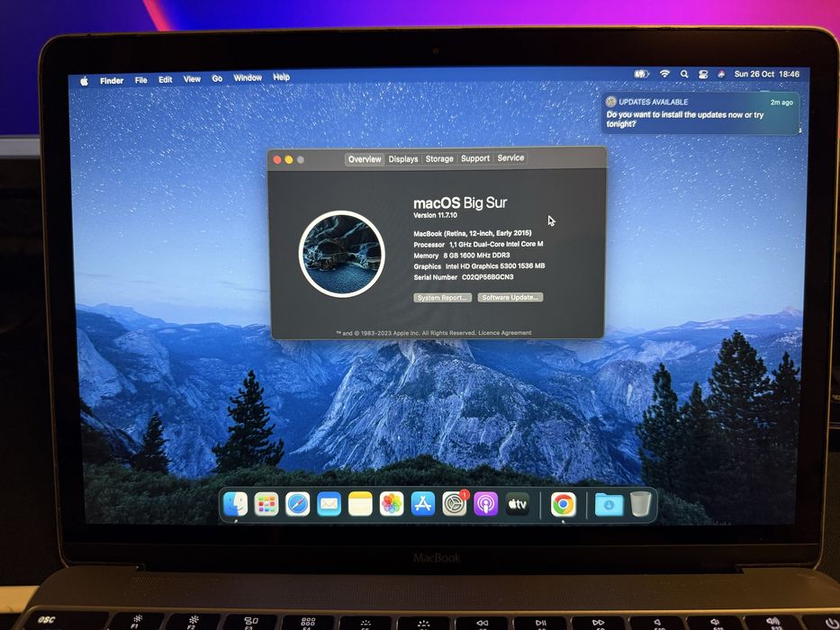Minimize the About This Mac window
Screen dimensions: 840x630
point(289,159)
